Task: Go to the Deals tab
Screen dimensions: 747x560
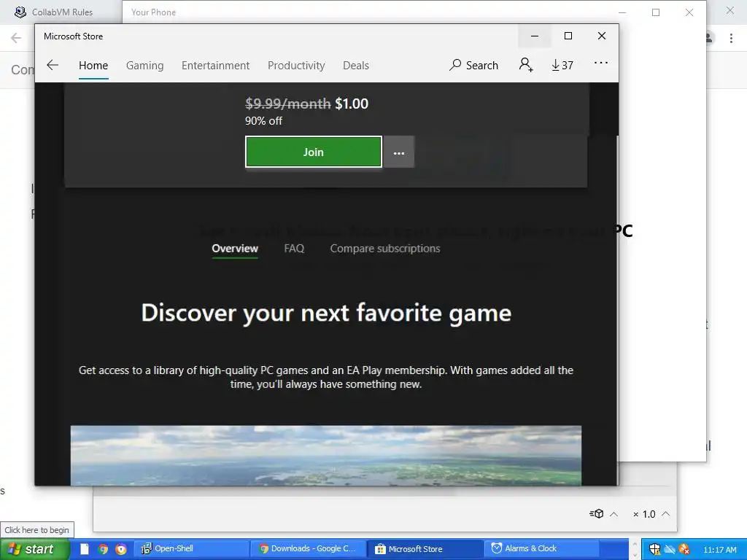Action: [356, 65]
